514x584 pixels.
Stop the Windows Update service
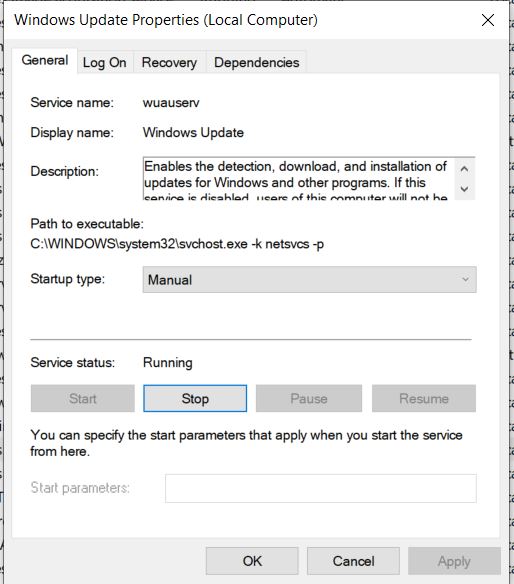click(x=195, y=399)
